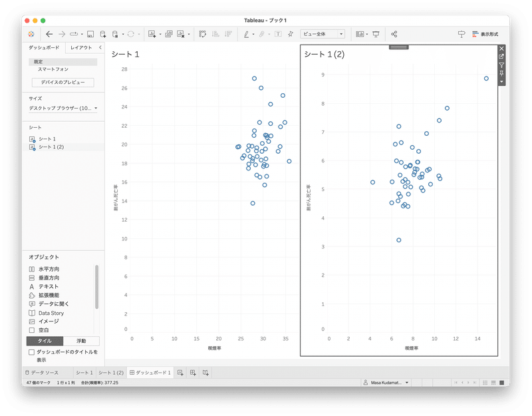
Task: Click the show/hide cards icon
Action: pyautogui.click(x=360, y=34)
